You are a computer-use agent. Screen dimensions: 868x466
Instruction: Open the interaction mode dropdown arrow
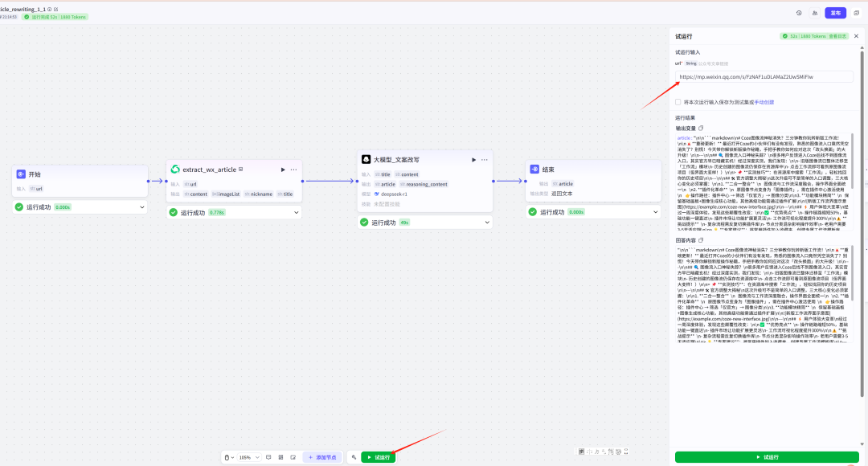[232, 458]
